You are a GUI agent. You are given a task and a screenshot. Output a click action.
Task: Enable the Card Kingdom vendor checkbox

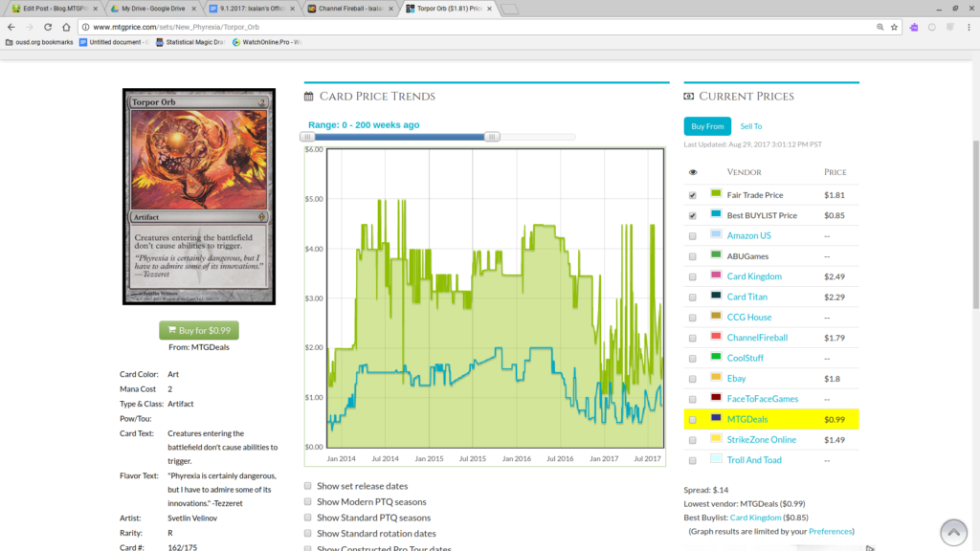pos(693,276)
